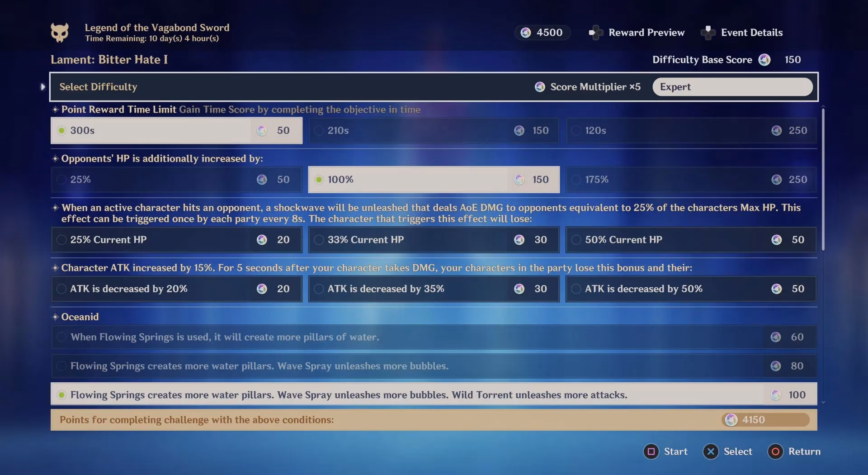Click the horned skull event icon
The image size is (868, 475).
(60, 33)
